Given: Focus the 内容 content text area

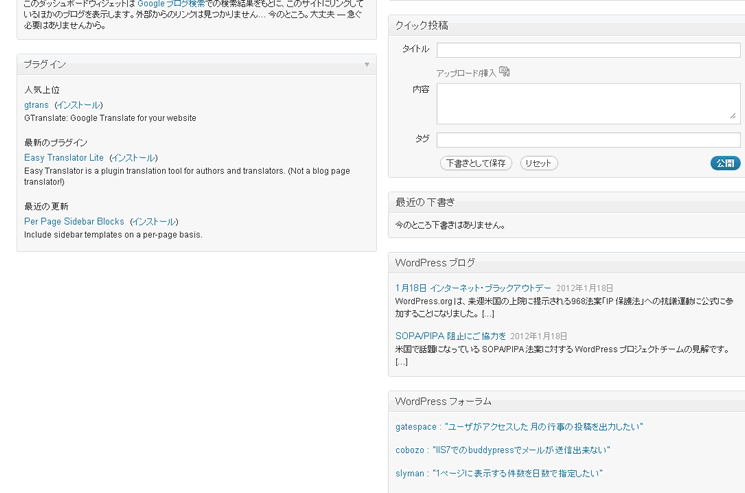Looking at the screenshot, I should (x=588, y=102).
